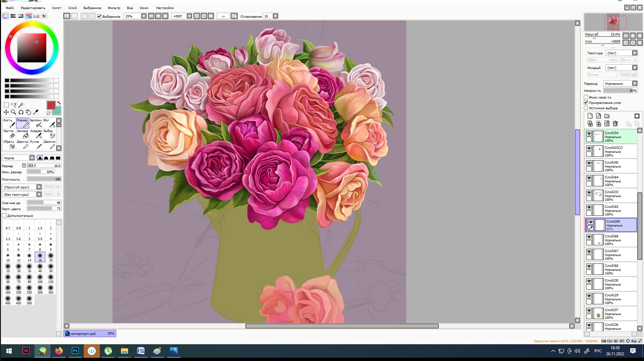Screen dimensions: 644x361
Task: Select brush size preset 20
Action: (51, 257)
